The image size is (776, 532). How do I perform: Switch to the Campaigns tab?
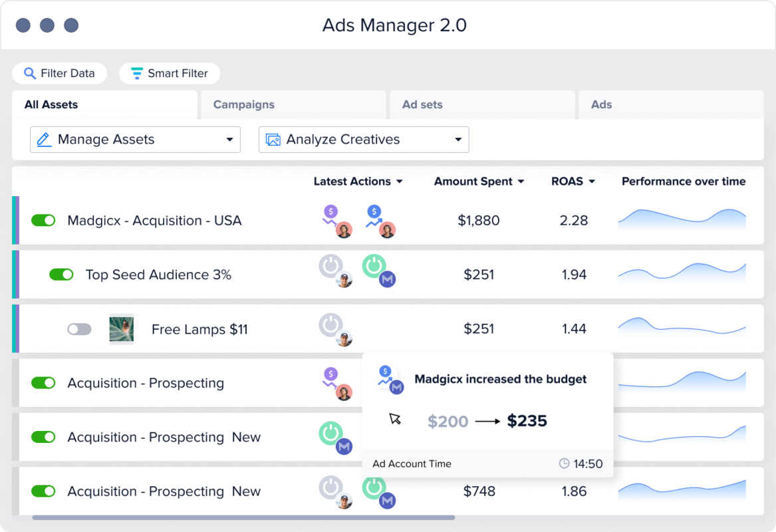[x=244, y=104]
